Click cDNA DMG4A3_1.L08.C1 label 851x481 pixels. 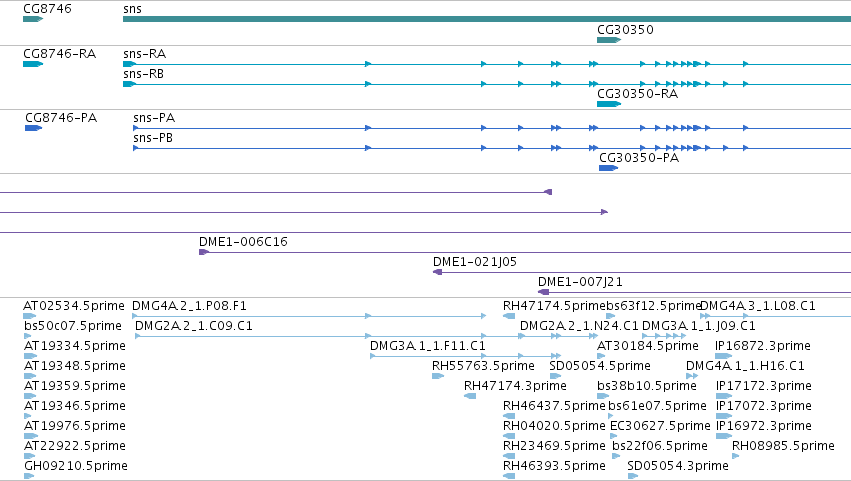(758, 306)
